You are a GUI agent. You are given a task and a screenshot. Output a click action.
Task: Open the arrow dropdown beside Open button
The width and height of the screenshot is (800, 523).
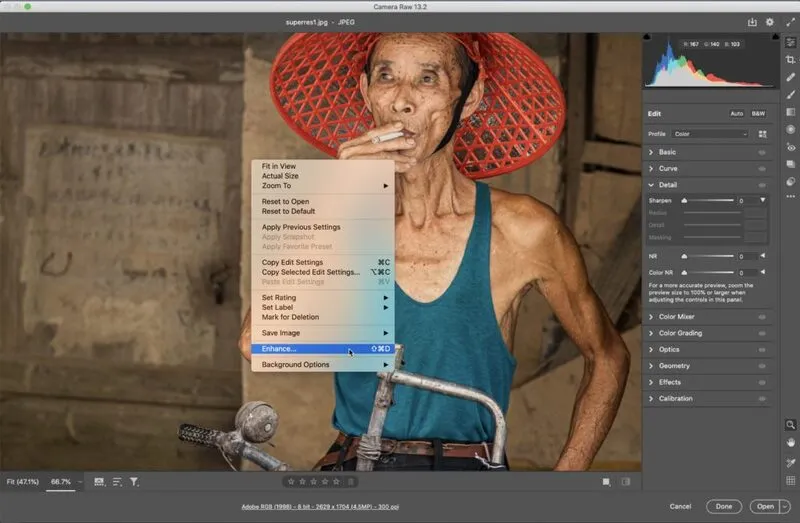(x=785, y=507)
